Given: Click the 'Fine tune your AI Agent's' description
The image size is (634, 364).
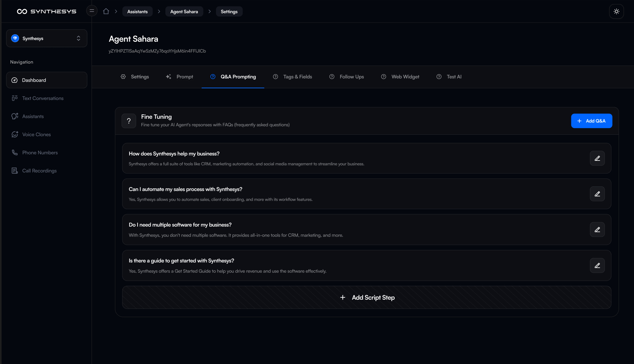Looking at the screenshot, I should 215,125.
